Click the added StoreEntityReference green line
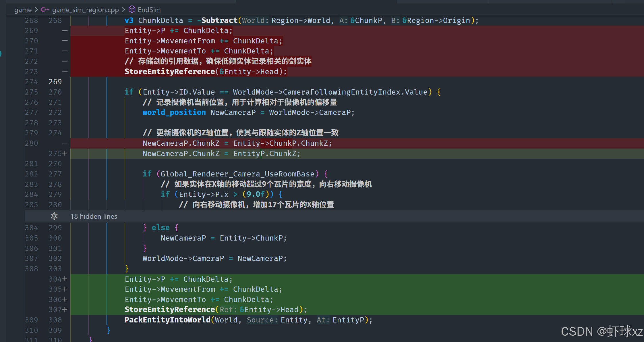 169,310
